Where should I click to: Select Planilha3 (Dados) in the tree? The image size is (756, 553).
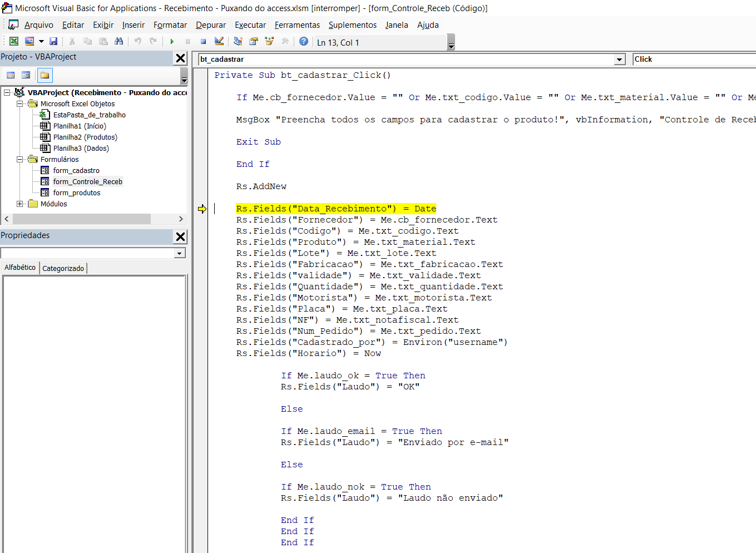pos(81,148)
